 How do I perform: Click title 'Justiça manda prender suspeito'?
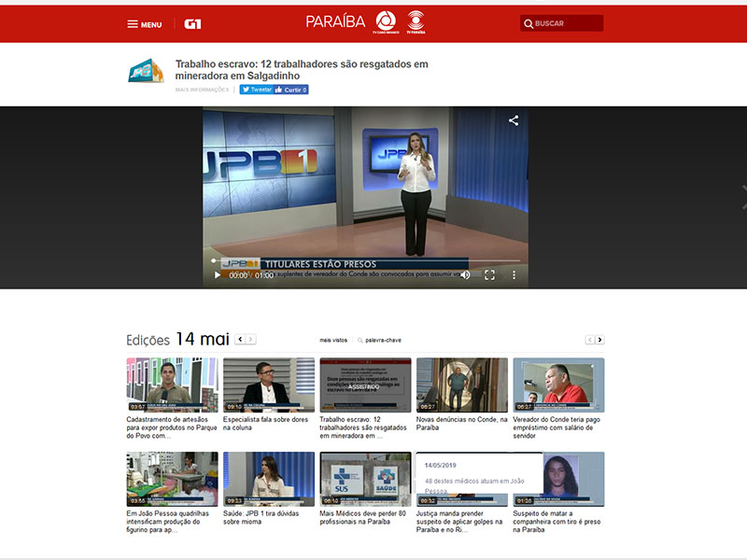tap(459, 522)
